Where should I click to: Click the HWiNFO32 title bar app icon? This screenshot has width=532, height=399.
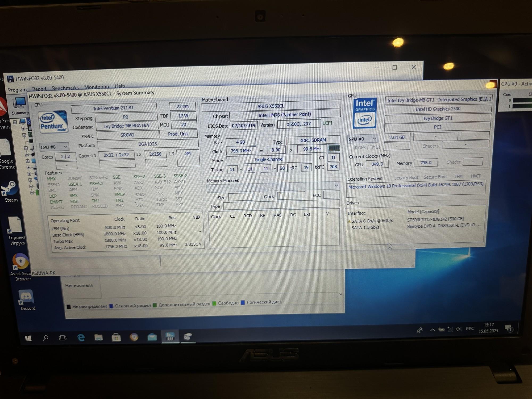[x=10, y=79]
